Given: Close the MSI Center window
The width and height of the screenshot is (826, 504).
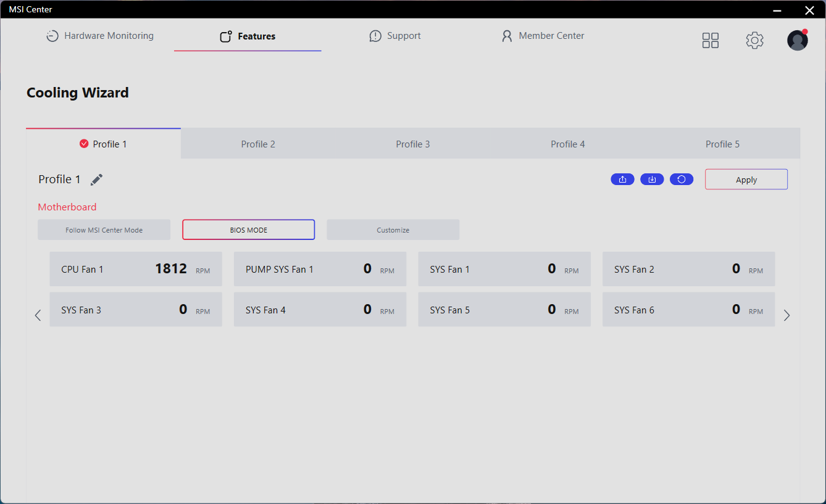Looking at the screenshot, I should click(x=809, y=9).
